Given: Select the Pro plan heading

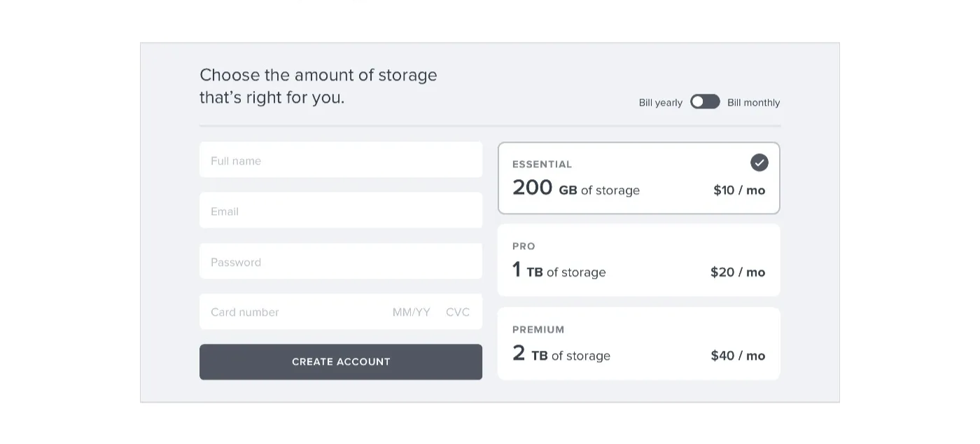Looking at the screenshot, I should (x=524, y=247).
